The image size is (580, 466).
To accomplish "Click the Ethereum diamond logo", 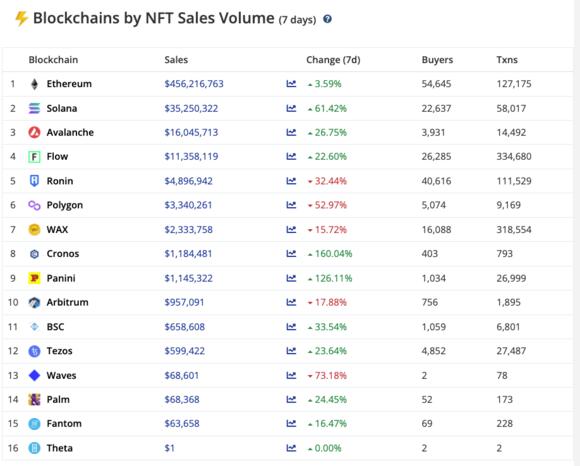I will [x=34, y=84].
